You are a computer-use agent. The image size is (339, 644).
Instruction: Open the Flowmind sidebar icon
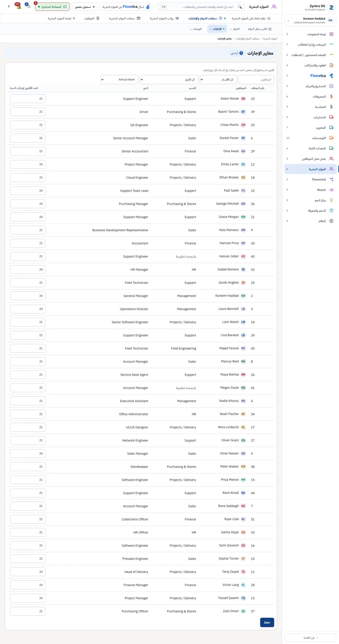[331, 179]
